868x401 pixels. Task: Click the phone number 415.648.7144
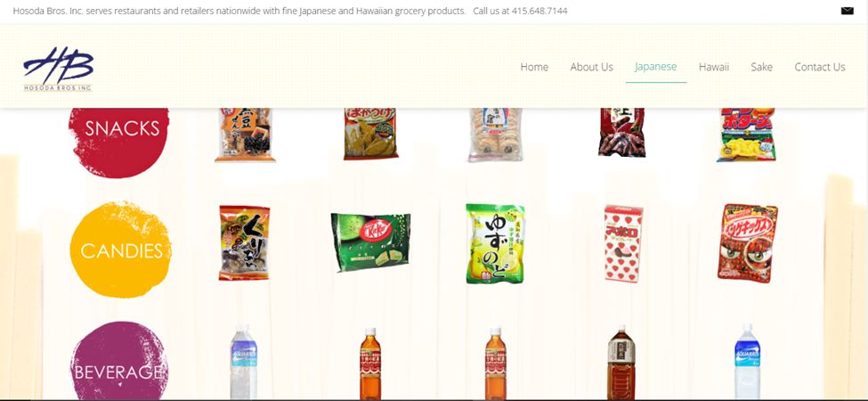click(539, 11)
